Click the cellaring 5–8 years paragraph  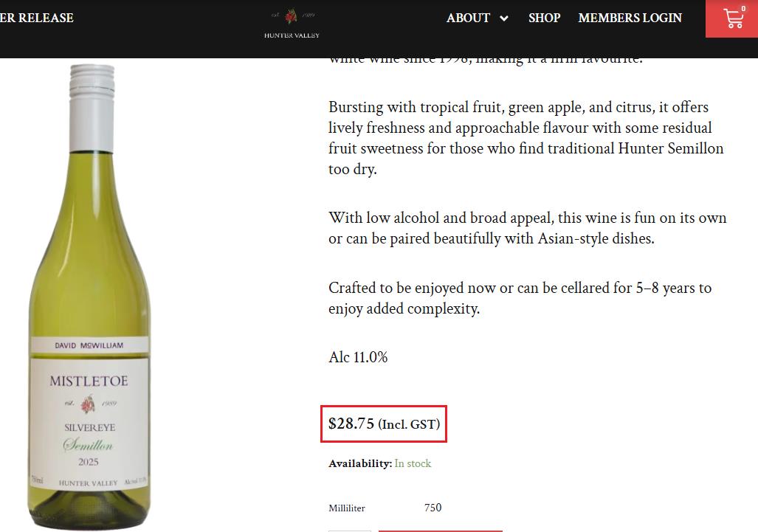click(520, 298)
